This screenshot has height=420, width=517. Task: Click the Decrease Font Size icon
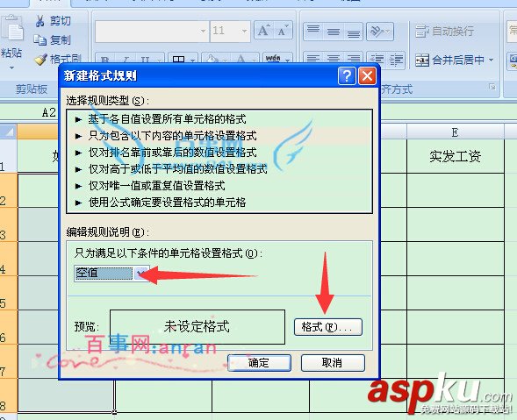(283, 31)
